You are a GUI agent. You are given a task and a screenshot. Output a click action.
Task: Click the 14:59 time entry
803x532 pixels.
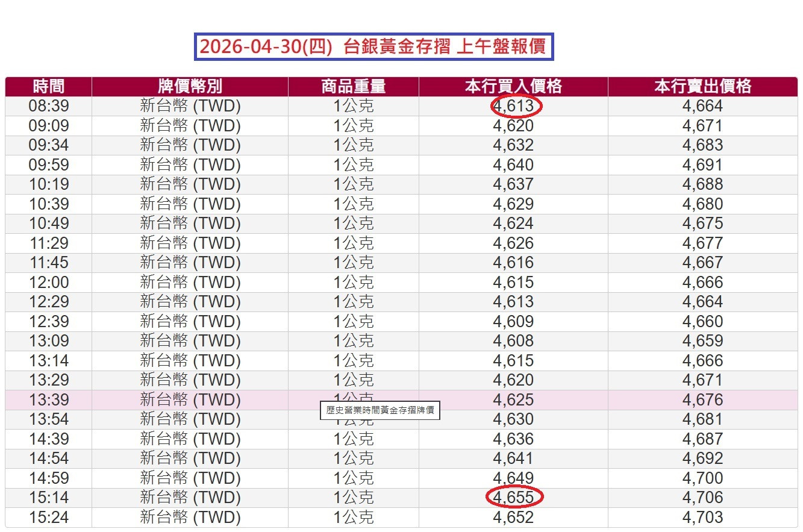click(x=48, y=478)
